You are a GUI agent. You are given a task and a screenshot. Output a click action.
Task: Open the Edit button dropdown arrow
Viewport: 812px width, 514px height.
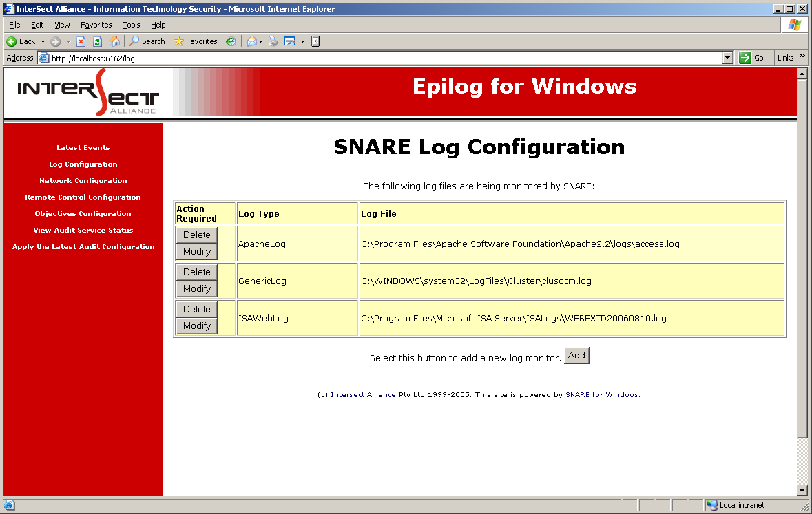point(302,41)
